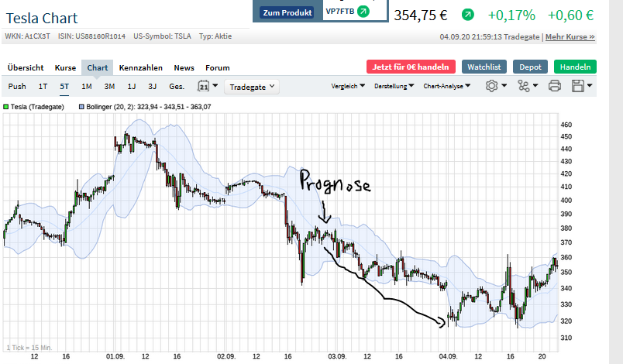Expand the arrow next to save icon

pyautogui.click(x=589, y=85)
